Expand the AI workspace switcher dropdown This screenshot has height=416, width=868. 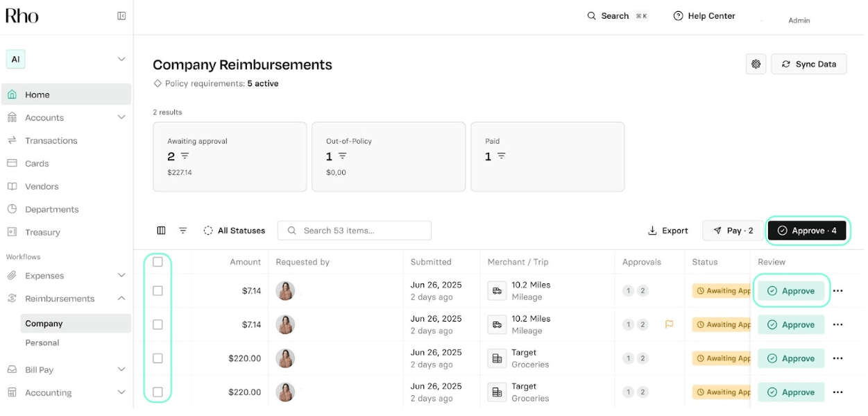[121, 59]
